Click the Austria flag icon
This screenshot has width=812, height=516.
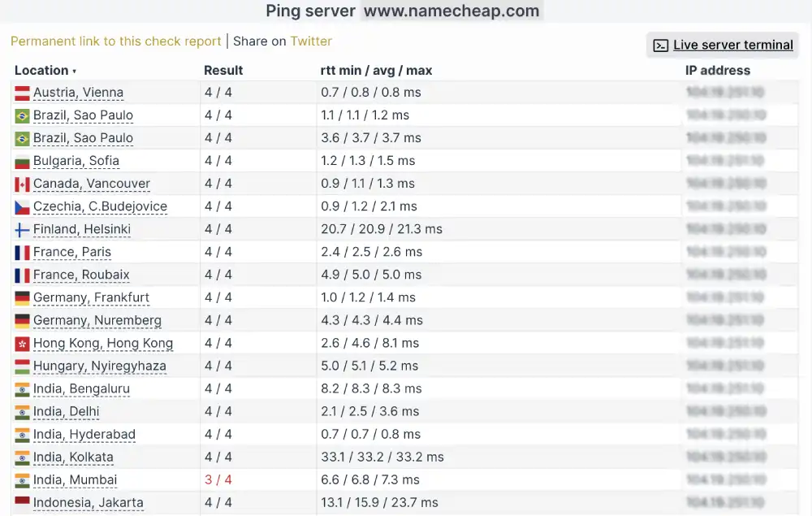point(22,93)
